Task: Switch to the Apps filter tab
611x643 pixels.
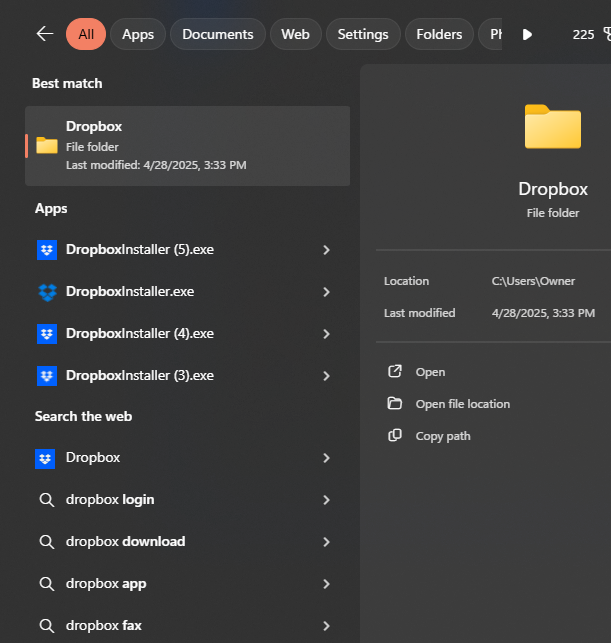Action: [x=138, y=34]
